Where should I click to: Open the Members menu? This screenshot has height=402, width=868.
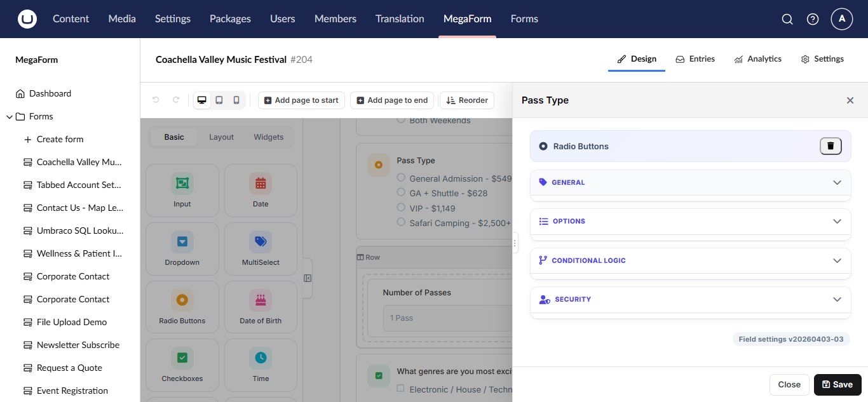coord(336,19)
